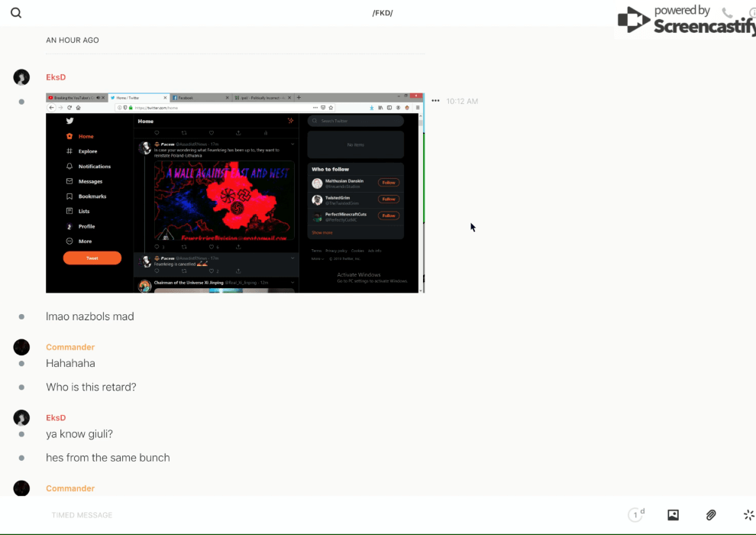Click the EksD name above 'ya know giuli?'
The image size is (756, 535).
56,417
